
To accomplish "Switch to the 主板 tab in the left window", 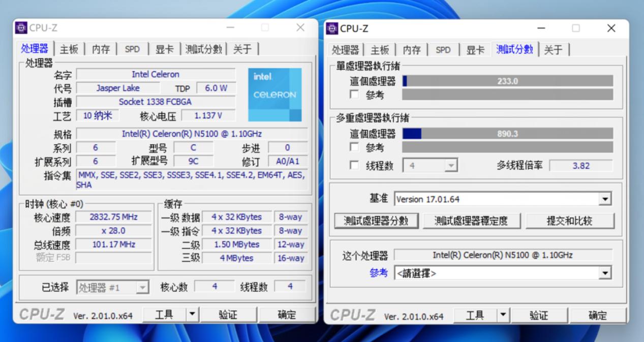I will click(x=69, y=49).
